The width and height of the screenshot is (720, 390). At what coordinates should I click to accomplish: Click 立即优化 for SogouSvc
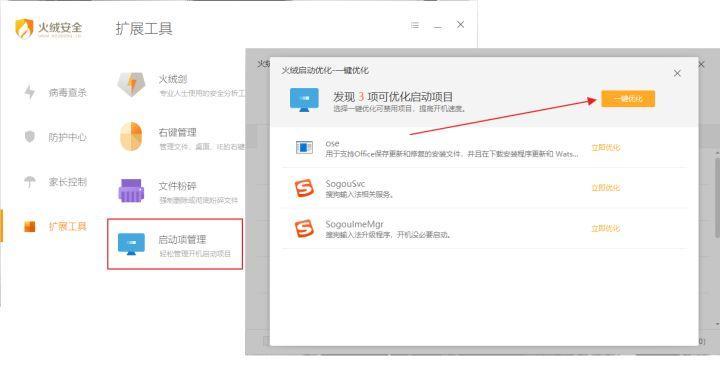point(606,188)
